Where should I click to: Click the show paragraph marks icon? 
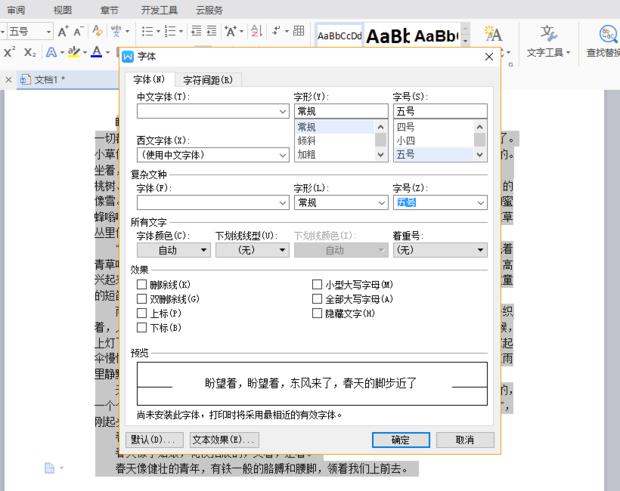coord(276,31)
